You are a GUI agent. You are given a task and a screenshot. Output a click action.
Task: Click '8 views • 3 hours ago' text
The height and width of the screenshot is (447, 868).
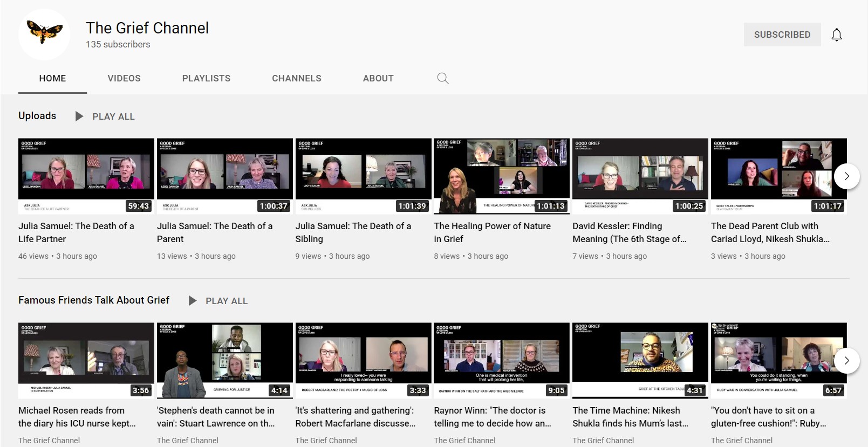[x=471, y=256]
